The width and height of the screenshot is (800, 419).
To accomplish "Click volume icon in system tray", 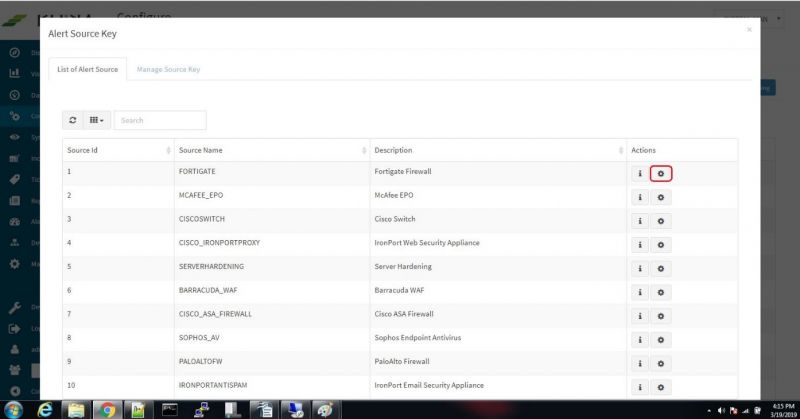I will 721,410.
